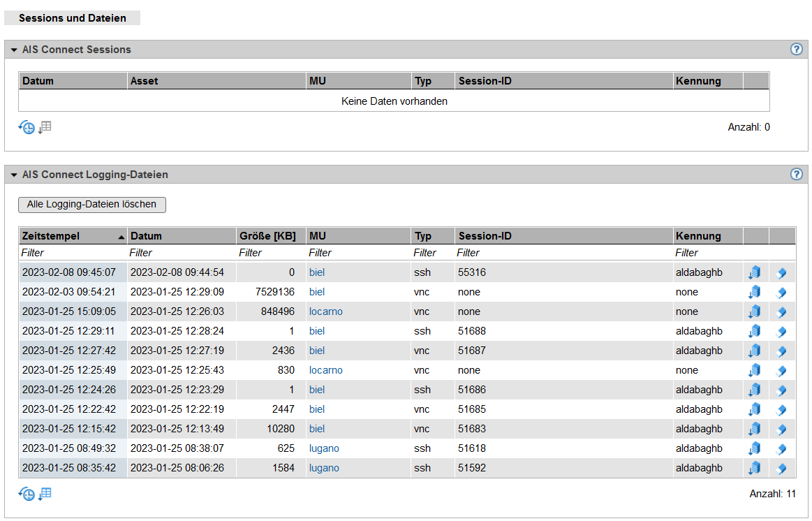The height and width of the screenshot is (521, 812).
Task: Focus the Session-ID filter field
Action: tap(562, 253)
